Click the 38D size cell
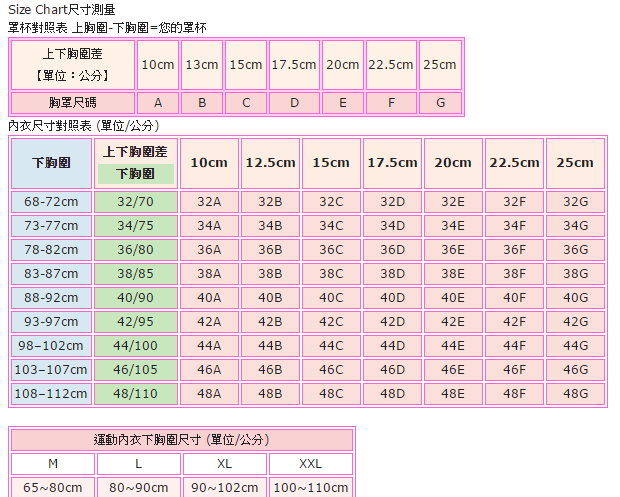Viewport: 620px width, 497px height. pyautogui.click(x=392, y=274)
